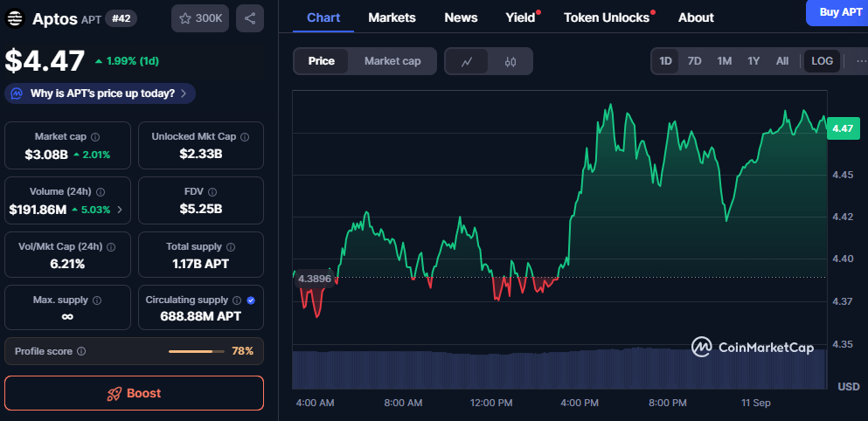Switch to the line chart icon

pyautogui.click(x=468, y=61)
